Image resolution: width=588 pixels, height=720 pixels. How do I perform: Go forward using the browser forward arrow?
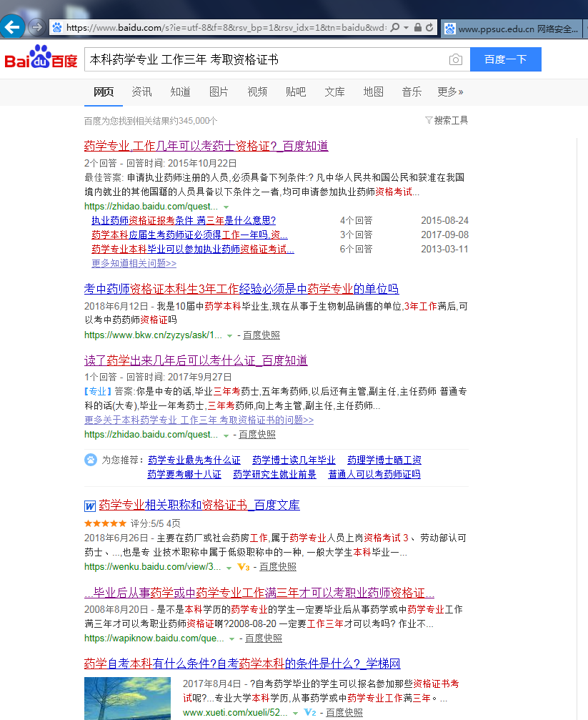pyautogui.click(x=37, y=27)
